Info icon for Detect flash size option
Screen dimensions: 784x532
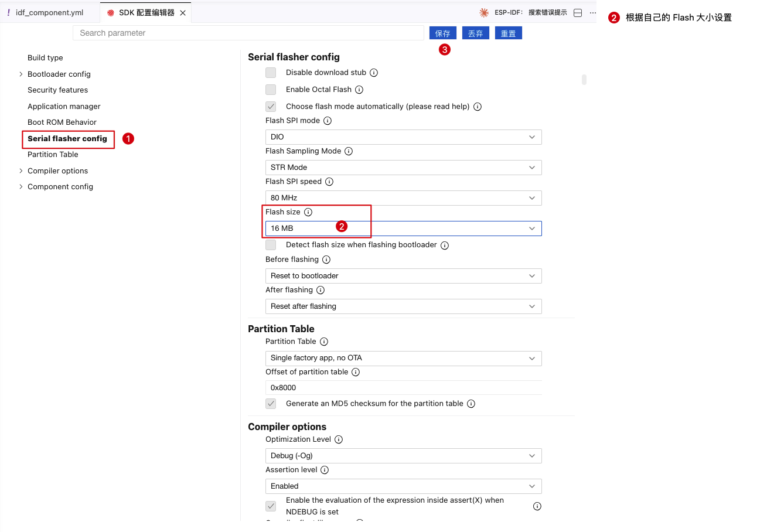[x=445, y=245]
